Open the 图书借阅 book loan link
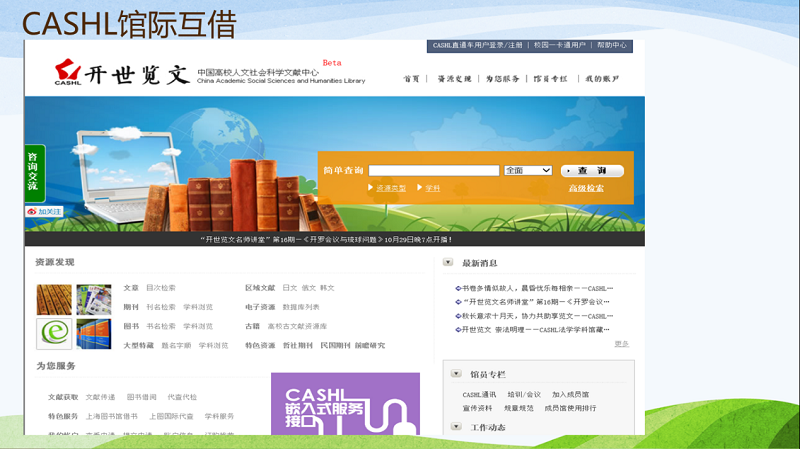The width and height of the screenshot is (800, 449). click(x=141, y=397)
